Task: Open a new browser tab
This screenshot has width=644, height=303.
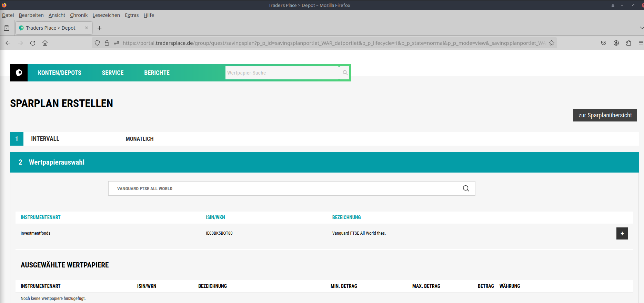Action: pyautogui.click(x=99, y=28)
